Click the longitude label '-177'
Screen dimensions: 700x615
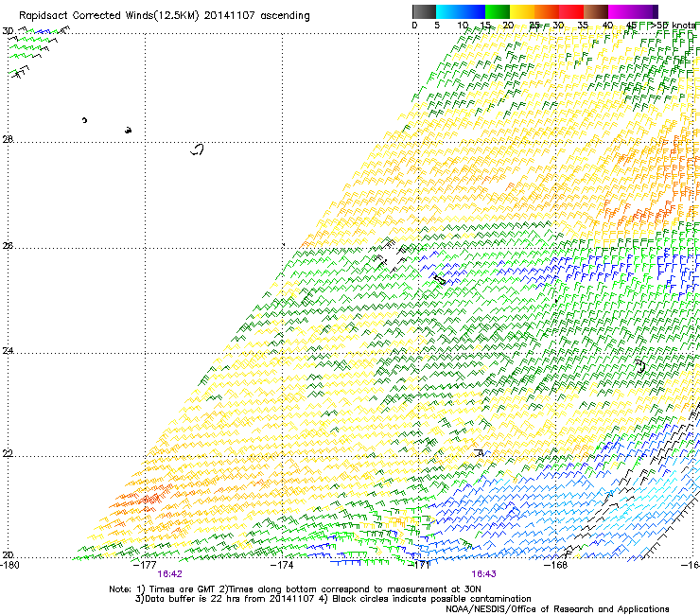click(145, 565)
